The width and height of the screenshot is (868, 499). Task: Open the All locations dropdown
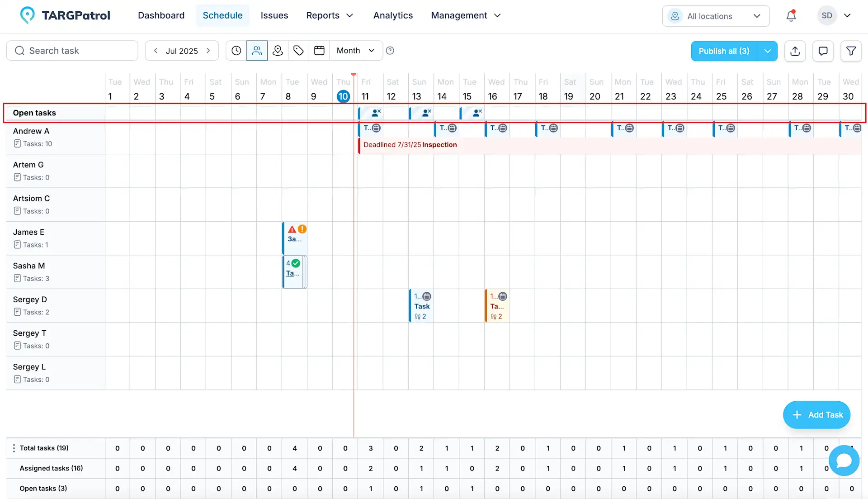[x=716, y=16]
